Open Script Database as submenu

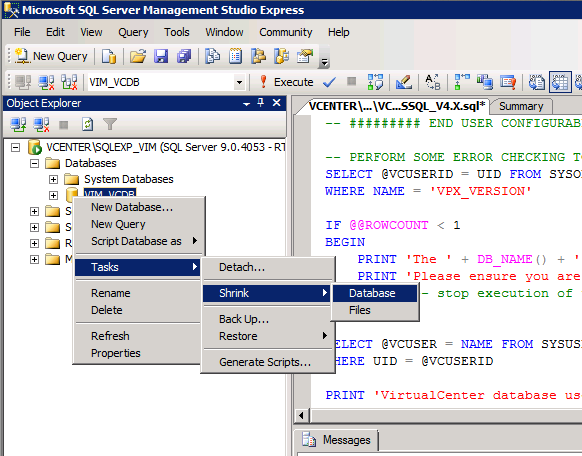(138, 241)
